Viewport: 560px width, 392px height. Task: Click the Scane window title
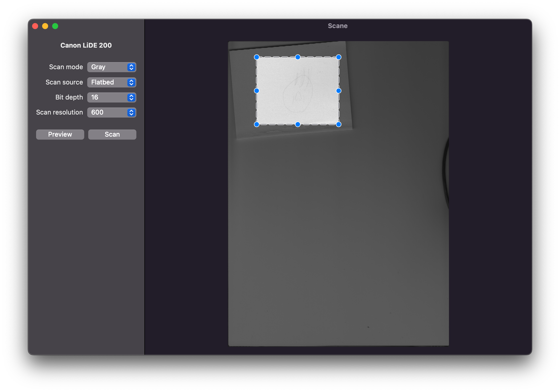pos(338,26)
